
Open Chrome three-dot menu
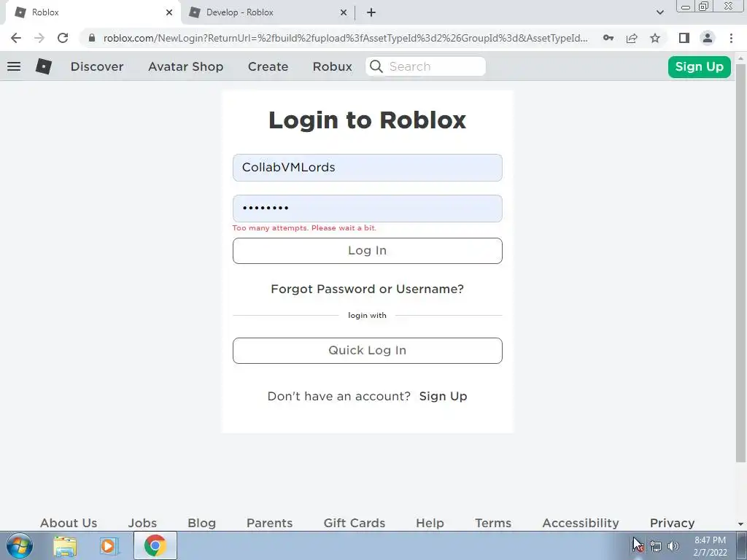(x=731, y=38)
